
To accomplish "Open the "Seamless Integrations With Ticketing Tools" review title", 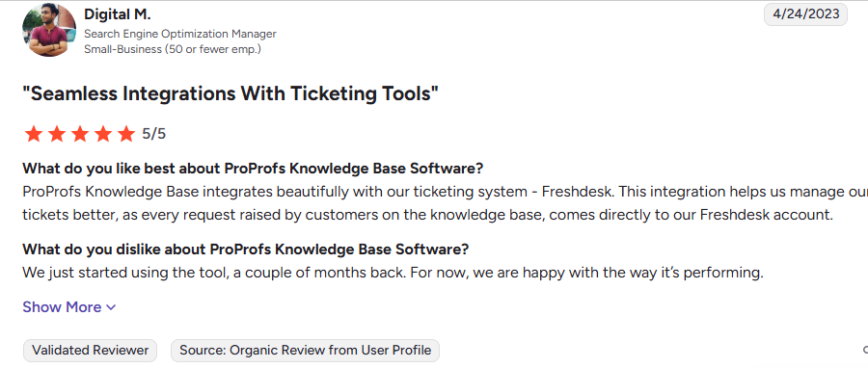I will (231, 93).
